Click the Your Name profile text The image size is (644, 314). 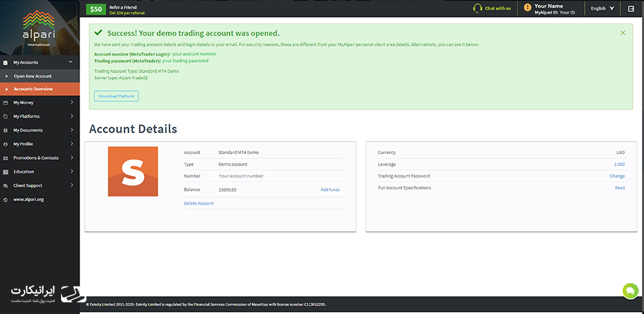(548, 6)
